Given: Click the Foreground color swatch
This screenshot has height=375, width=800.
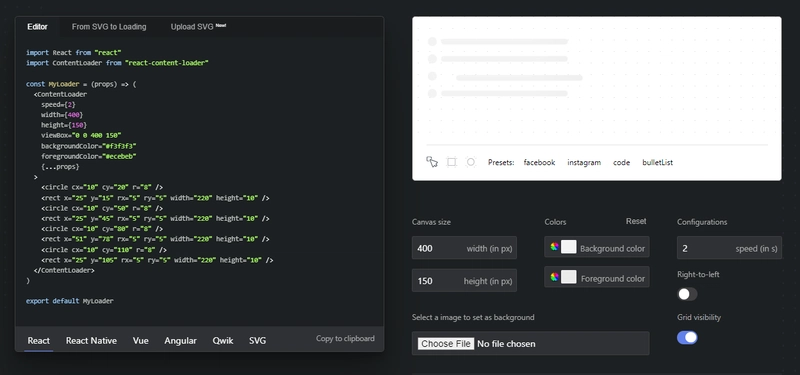Looking at the screenshot, I should coord(569,277).
